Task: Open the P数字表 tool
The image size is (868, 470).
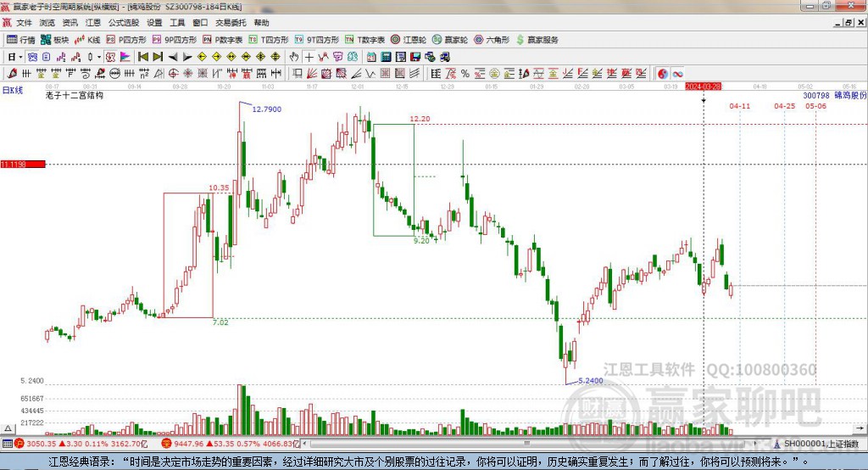Action: [223, 39]
